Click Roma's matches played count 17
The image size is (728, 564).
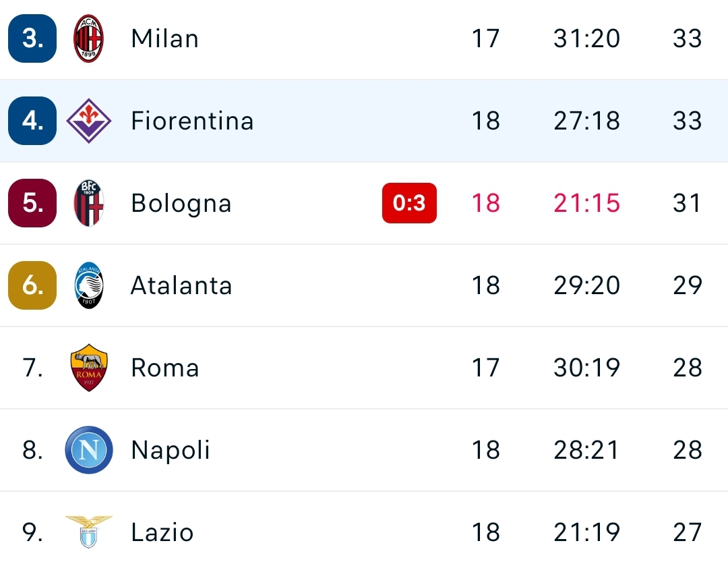pyautogui.click(x=485, y=368)
